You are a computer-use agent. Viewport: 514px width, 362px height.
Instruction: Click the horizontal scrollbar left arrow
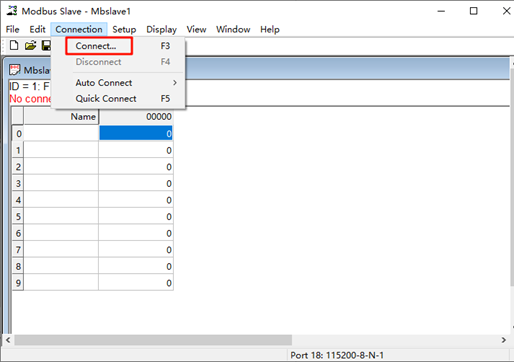[8, 340]
